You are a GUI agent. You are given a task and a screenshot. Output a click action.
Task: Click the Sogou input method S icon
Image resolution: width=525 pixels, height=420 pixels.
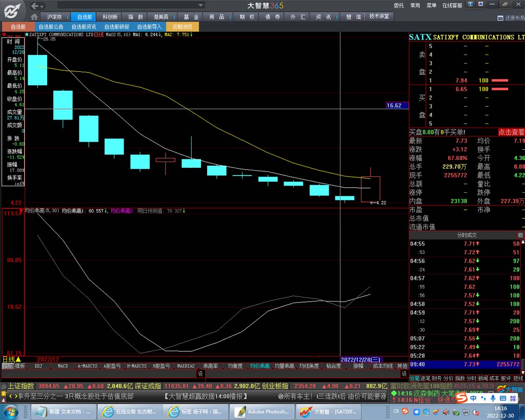coord(462,398)
